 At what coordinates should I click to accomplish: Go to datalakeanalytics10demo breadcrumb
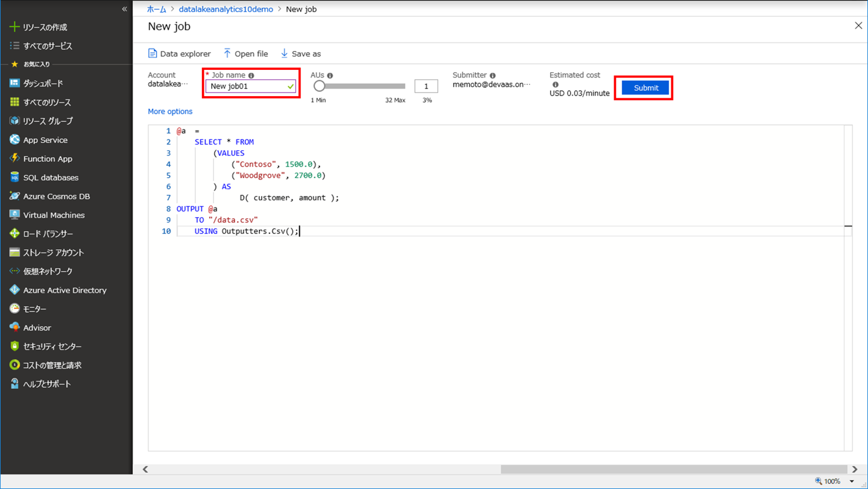(x=226, y=9)
